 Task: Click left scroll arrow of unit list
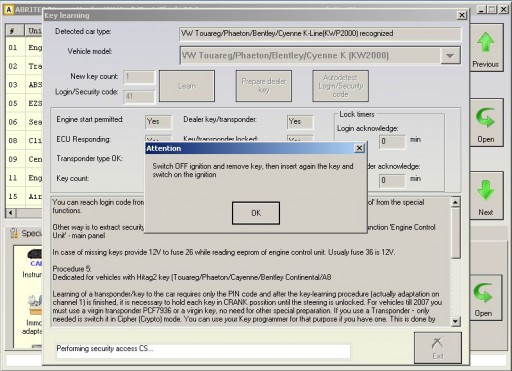pos(11,213)
